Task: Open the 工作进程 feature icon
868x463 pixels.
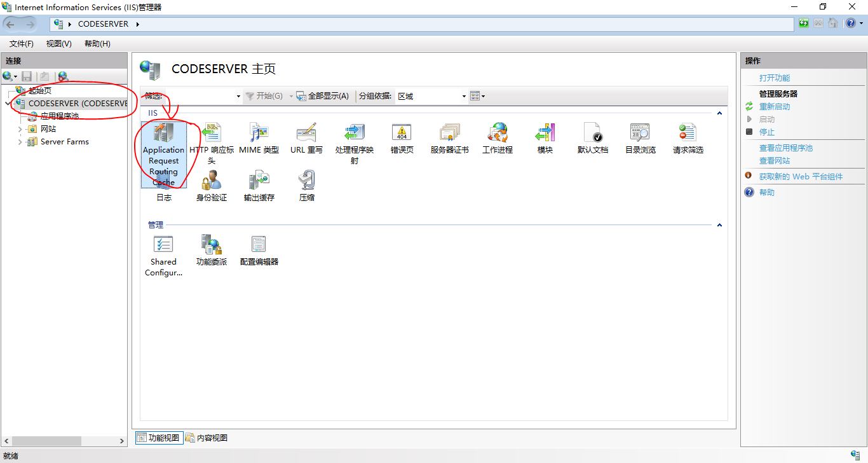Action: [497, 133]
